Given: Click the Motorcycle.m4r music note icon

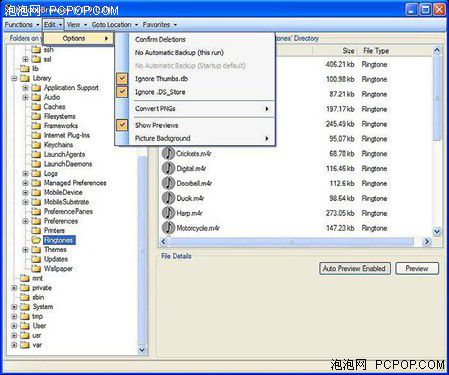Looking at the screenshot, I should 168,228.
